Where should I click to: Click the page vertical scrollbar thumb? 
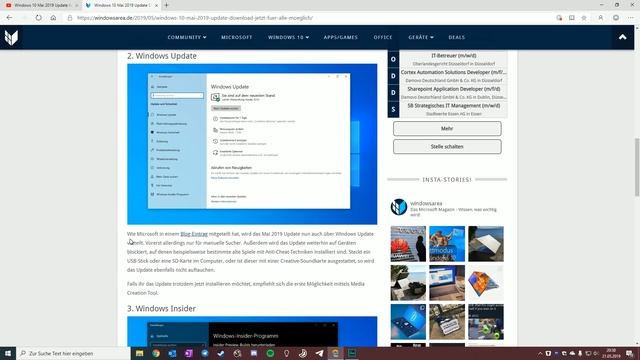[637, 167]
